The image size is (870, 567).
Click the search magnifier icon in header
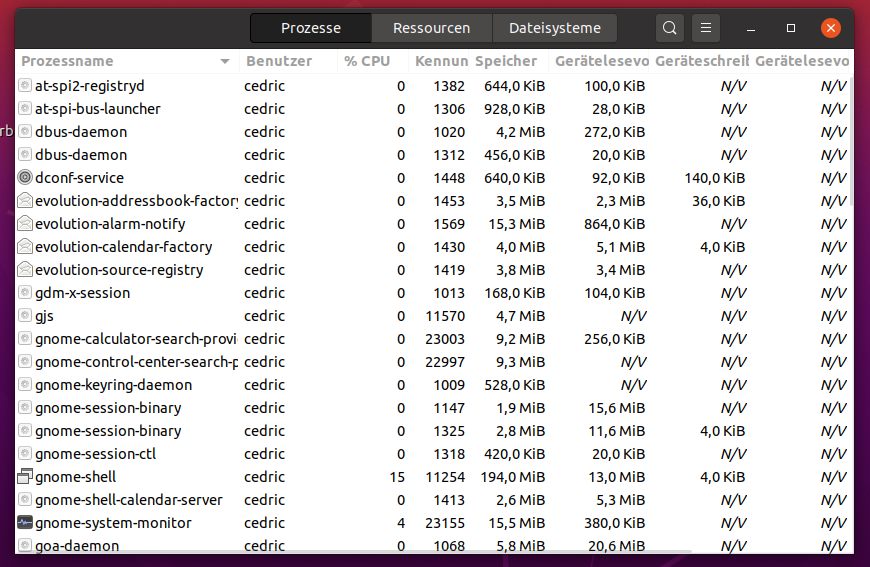[670, 28]
